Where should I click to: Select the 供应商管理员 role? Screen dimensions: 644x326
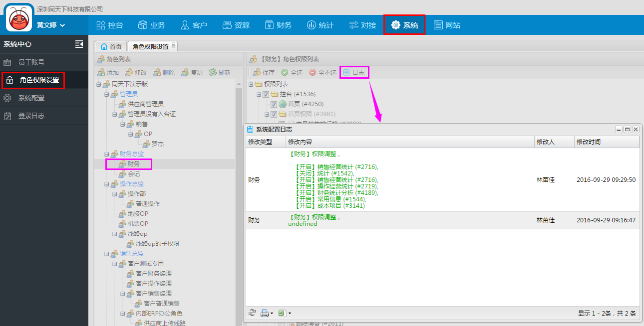pyautogui.click(x=145, y=104)
